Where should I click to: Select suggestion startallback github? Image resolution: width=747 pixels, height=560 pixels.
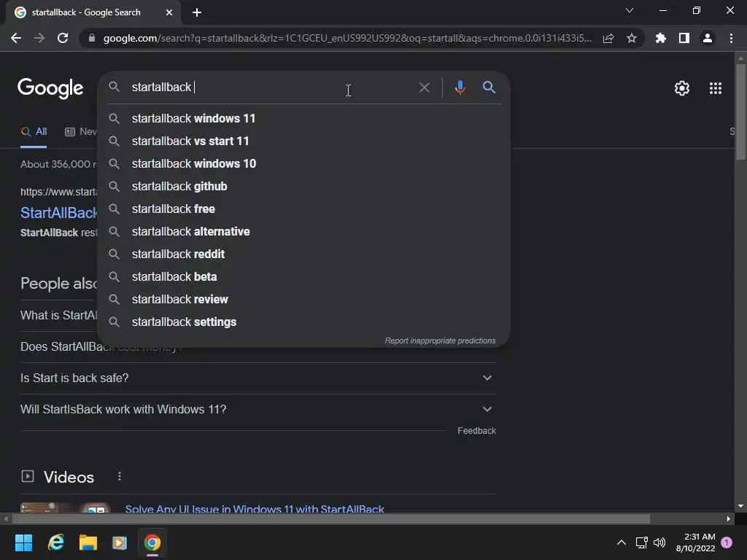click(304, 186)
